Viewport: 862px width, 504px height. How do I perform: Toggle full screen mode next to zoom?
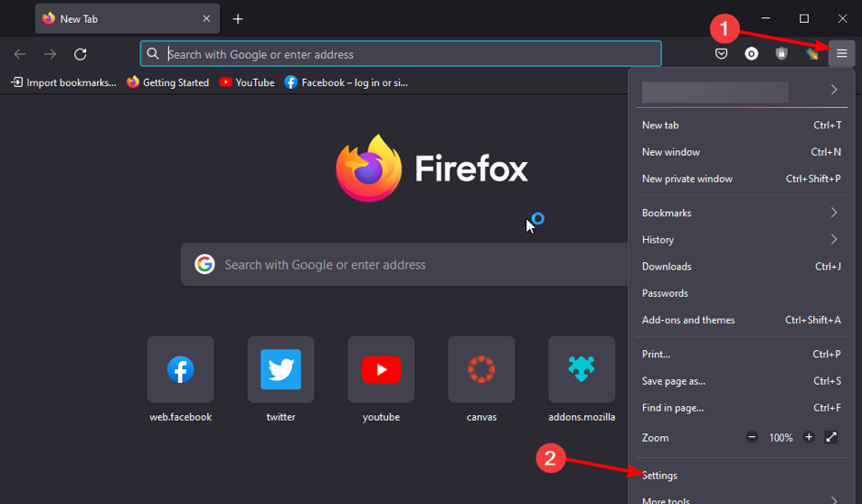point(832,438)
